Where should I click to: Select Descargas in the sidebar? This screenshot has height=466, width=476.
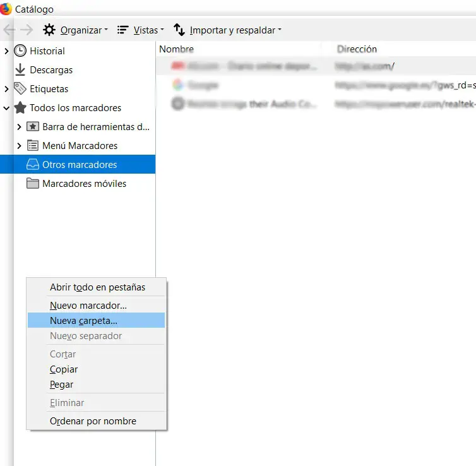[x=51, y=70]
